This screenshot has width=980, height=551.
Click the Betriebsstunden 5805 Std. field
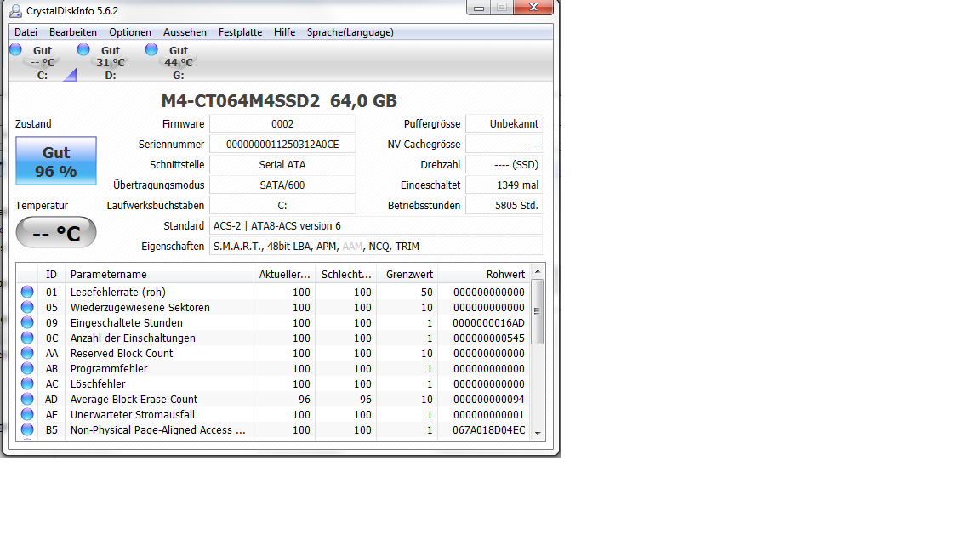504,206
